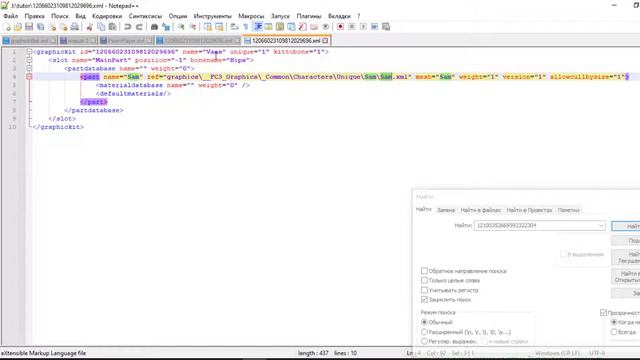This screenshot has width=640, height=360.
Task: Switch to the Пометки dialog tab
Action: [569, 210]
